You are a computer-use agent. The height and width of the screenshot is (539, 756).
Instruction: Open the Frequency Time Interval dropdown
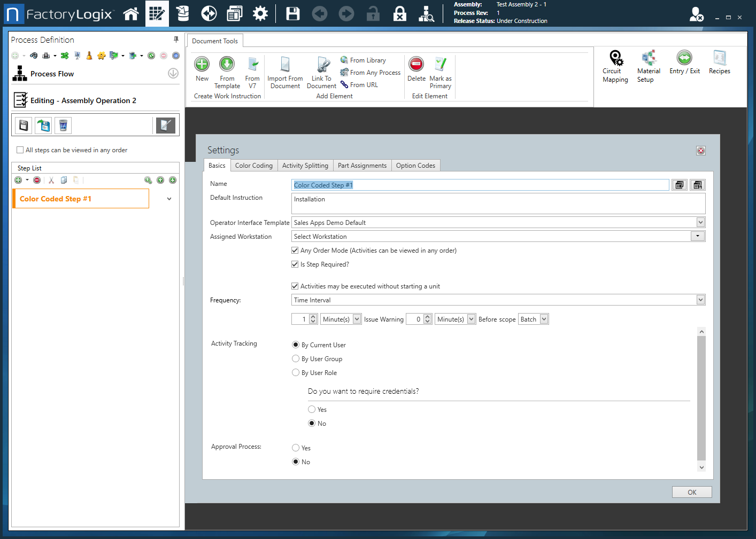700,300
